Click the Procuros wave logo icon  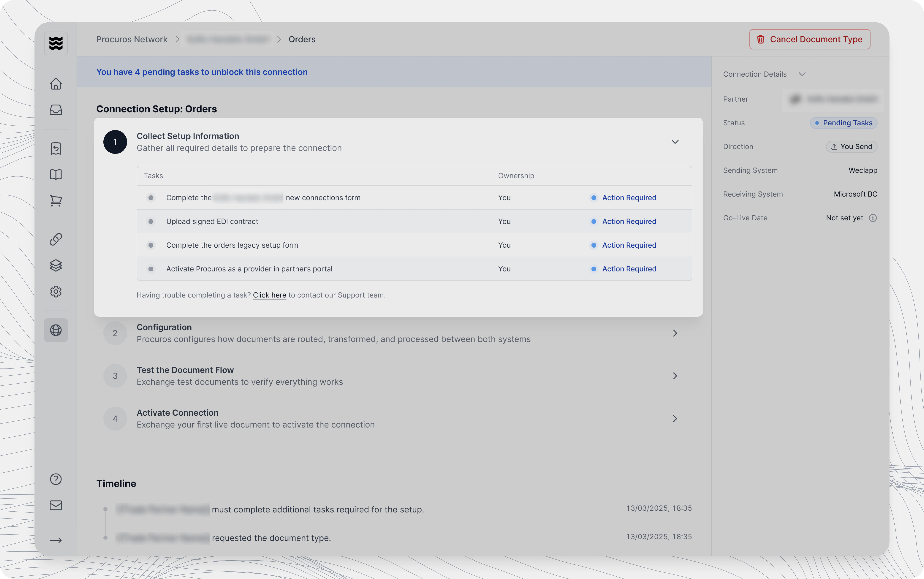tap(56, 43)
